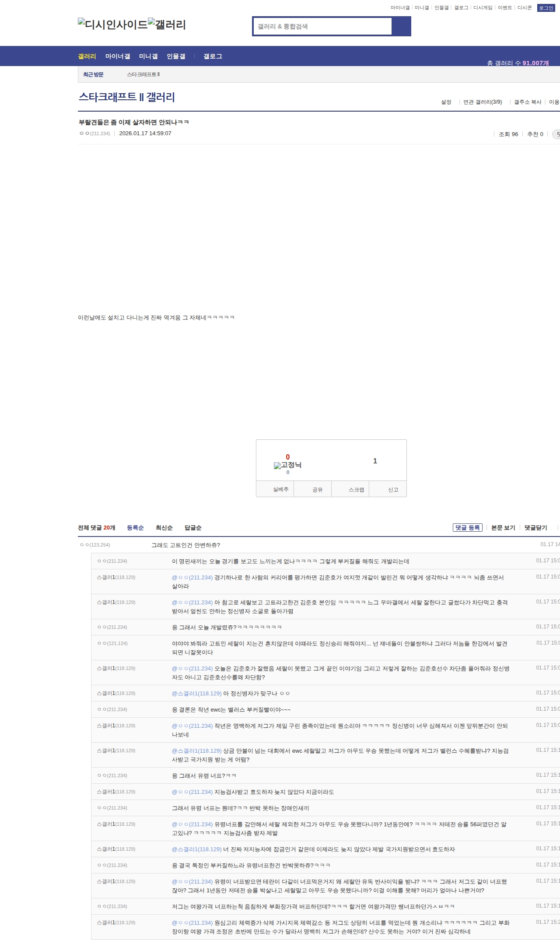This screenshot has width=560, height=940.
Task: Click the red 0 upvote count
Action: coord(288,457)
